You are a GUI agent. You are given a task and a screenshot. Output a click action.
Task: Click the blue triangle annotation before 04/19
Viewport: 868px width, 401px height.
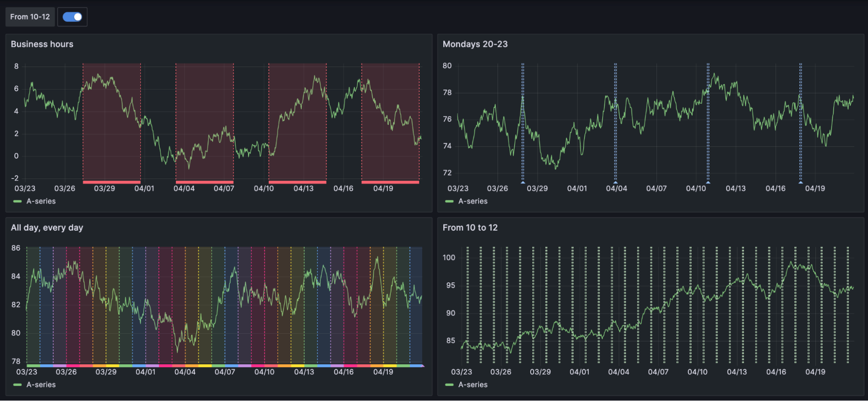pos(800,182)
